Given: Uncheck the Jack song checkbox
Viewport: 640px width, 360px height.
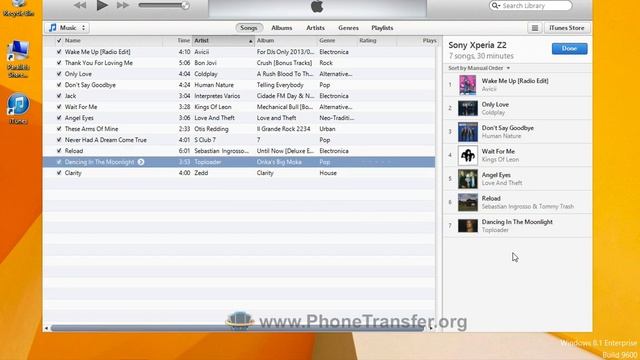Looking at the screenshot, I should click(x=59, y=96).
